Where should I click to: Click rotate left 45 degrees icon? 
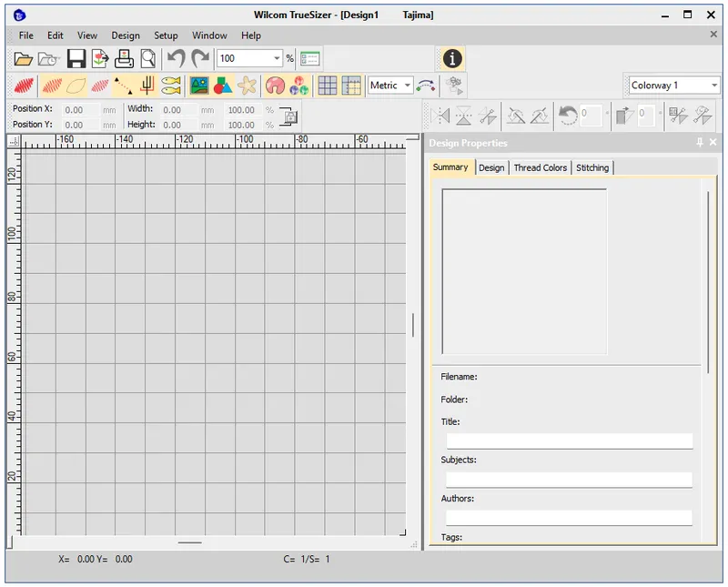[x=516, y=116]
